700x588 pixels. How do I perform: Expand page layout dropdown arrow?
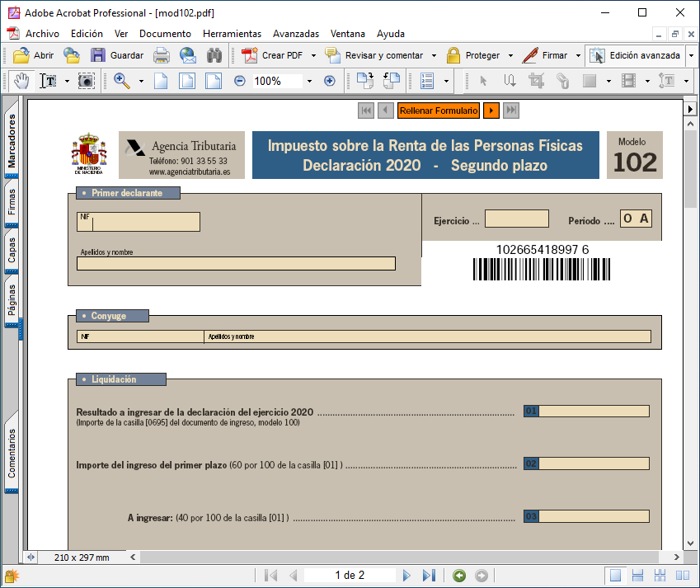[446, 82]
